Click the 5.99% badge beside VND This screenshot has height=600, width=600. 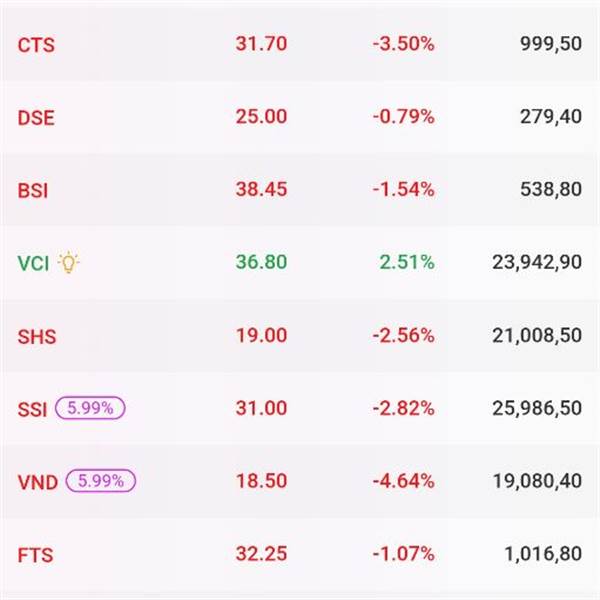(99, 481)
